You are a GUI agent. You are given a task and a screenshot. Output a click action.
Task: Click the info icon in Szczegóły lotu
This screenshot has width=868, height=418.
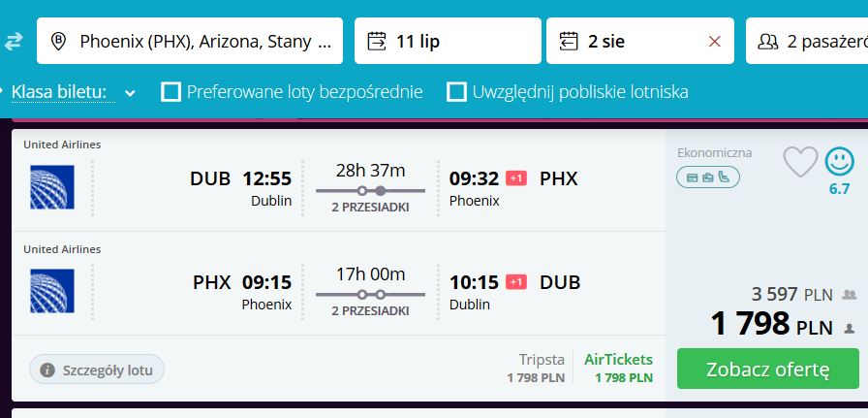pos(47,370)
